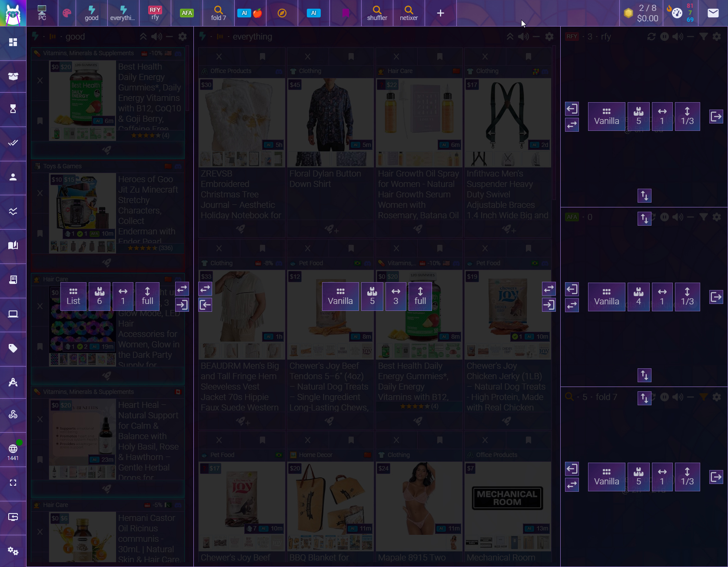
Task: Change height 1/3 in rfy panel
Action: (687, 117)
